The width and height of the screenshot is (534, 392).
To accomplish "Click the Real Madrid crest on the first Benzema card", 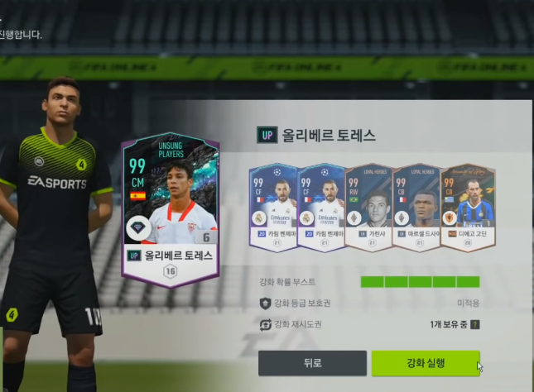I will click(259, 218).
